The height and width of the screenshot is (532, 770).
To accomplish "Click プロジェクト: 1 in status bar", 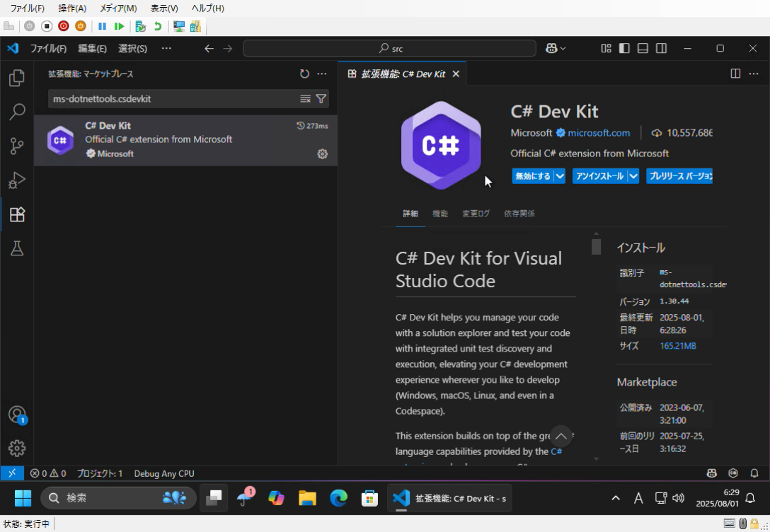I will [100, 473].
